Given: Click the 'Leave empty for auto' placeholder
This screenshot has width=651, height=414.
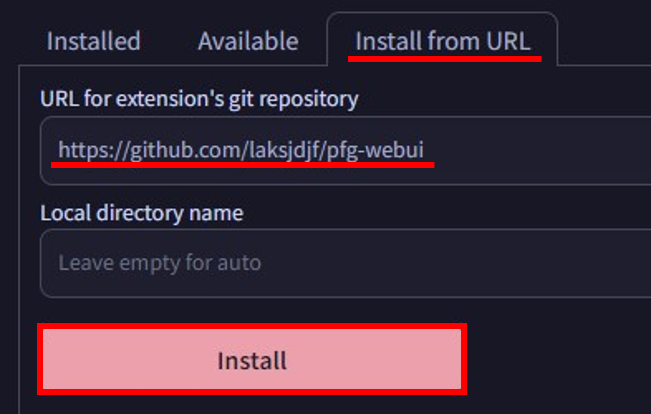Looking at the screenshot, I should 159,263.
